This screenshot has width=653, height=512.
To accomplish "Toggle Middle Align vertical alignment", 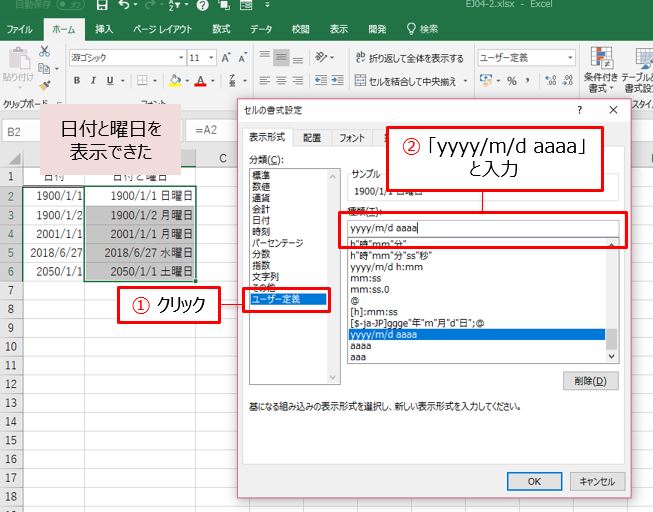I will [x=281, y=57].
